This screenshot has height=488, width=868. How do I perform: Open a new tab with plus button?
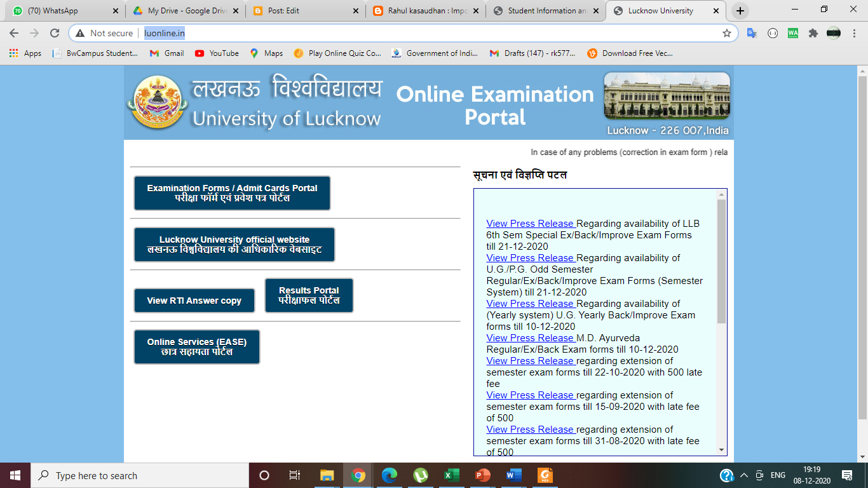coord(740,11)
